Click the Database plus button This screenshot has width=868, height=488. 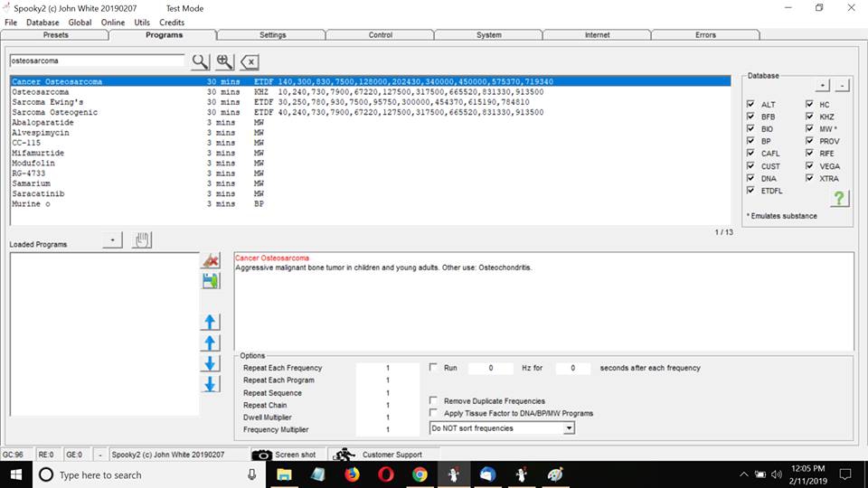tap(822, 85)
